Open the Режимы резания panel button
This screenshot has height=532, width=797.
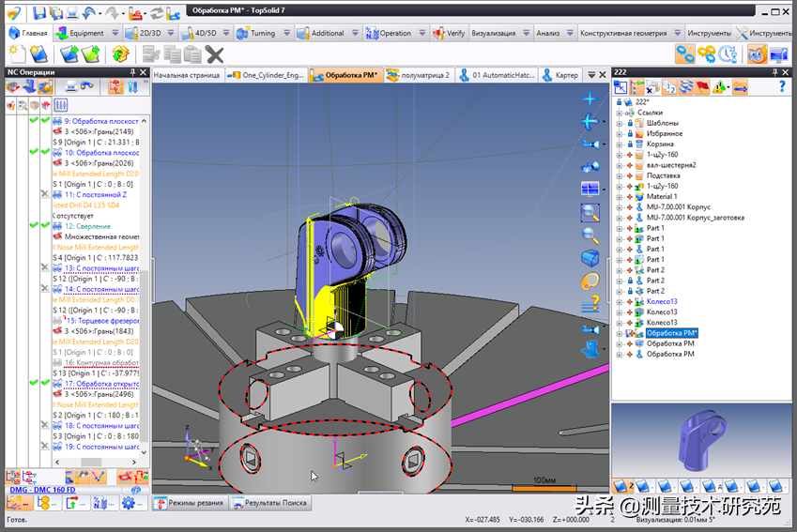click(190, 503)
